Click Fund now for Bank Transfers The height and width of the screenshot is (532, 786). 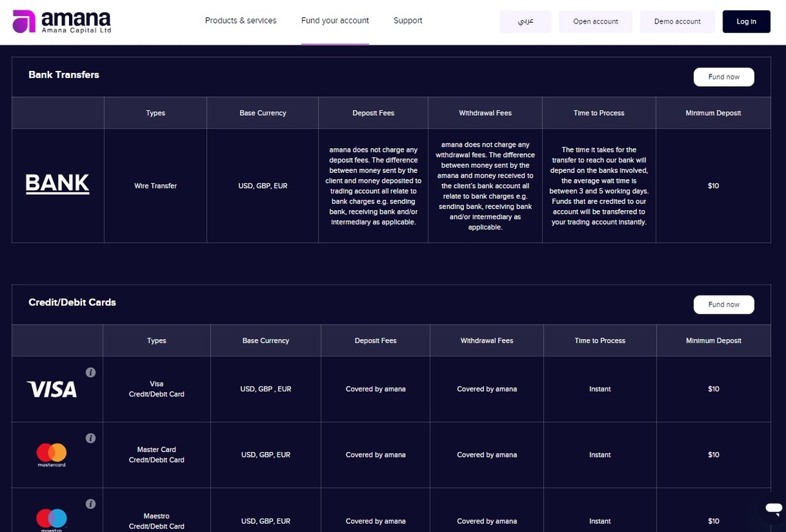(x=724, y=77)
